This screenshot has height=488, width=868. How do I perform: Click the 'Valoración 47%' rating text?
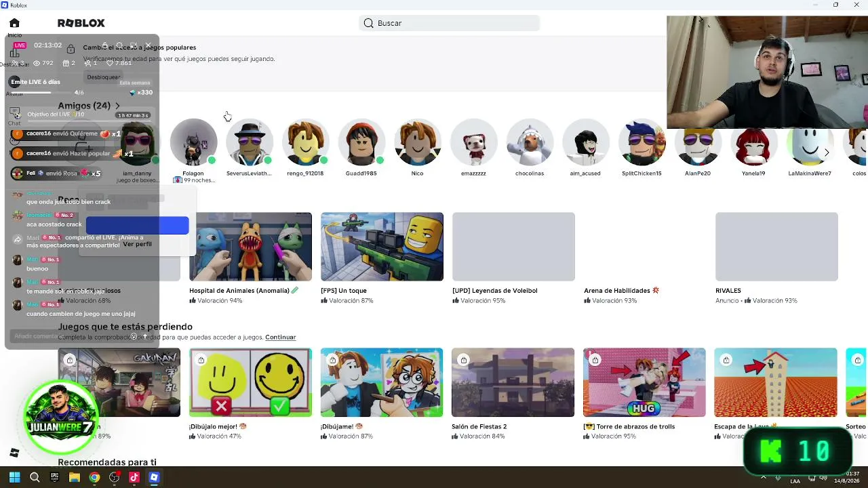point(220,436)
